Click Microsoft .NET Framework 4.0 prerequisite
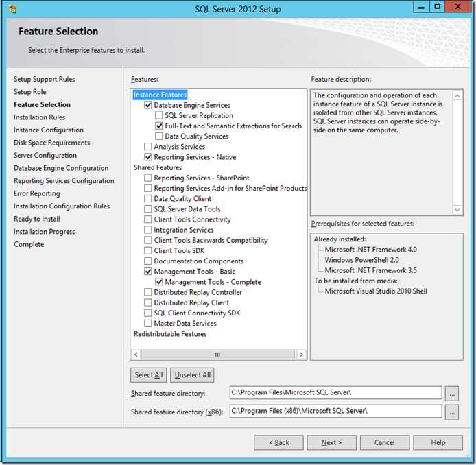The image size is (476, 465). coord(370,250)
